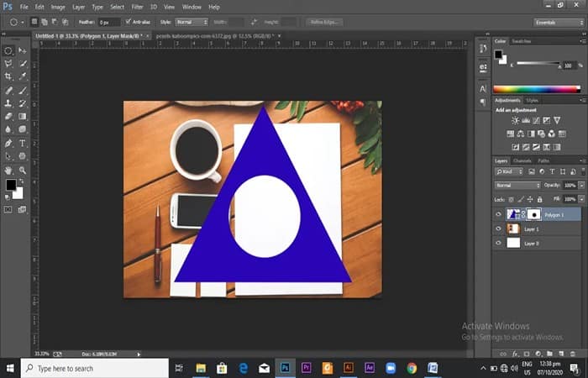Image resolution: width=588 pixels, height=378 pixels.
Task: Open the Kind filter dropdown
Action: pos(509,171)
